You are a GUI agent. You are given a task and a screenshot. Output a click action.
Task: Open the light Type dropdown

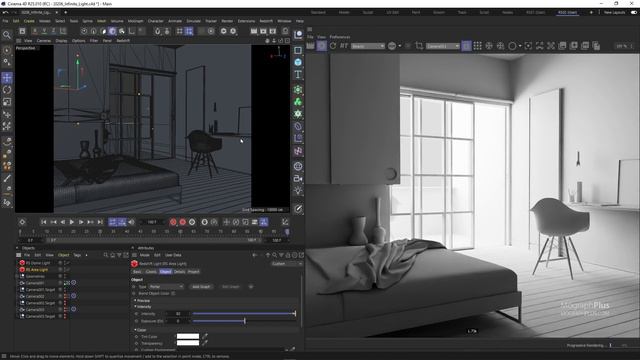[166, 287]
